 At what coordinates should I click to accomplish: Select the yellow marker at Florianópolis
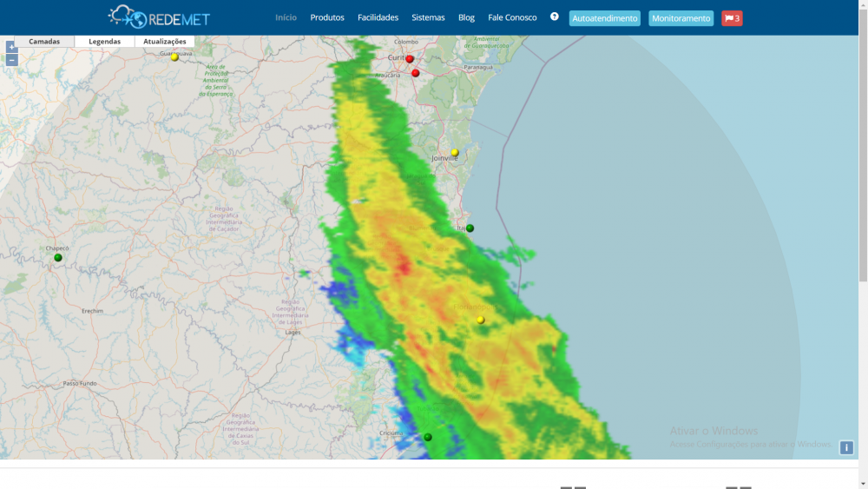(480, 320)
